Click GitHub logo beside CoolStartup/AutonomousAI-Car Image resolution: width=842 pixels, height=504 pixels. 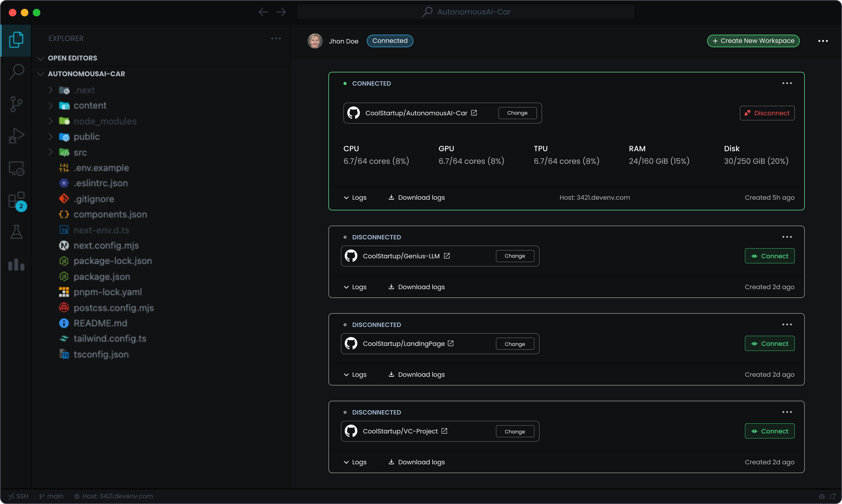coord(353,113)
